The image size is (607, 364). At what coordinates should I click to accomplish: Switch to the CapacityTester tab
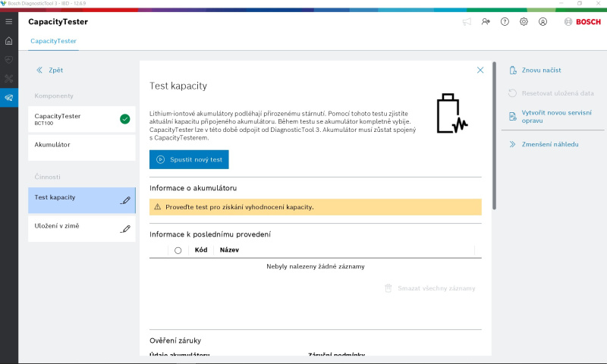[53, 41]
